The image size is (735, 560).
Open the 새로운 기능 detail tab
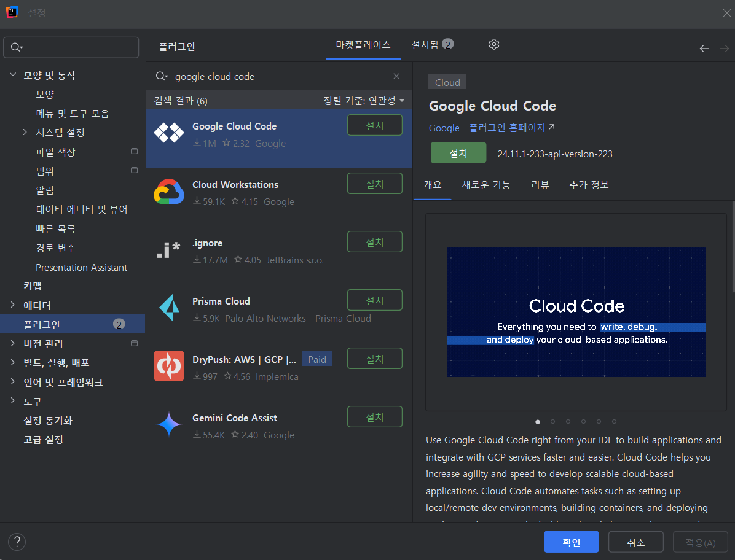(x=486, y=184)
